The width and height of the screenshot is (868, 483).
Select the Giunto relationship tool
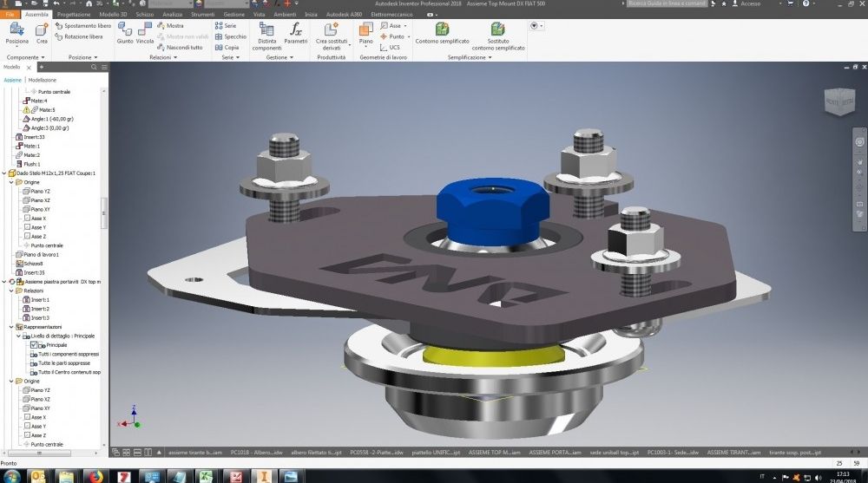pos(124,33)
